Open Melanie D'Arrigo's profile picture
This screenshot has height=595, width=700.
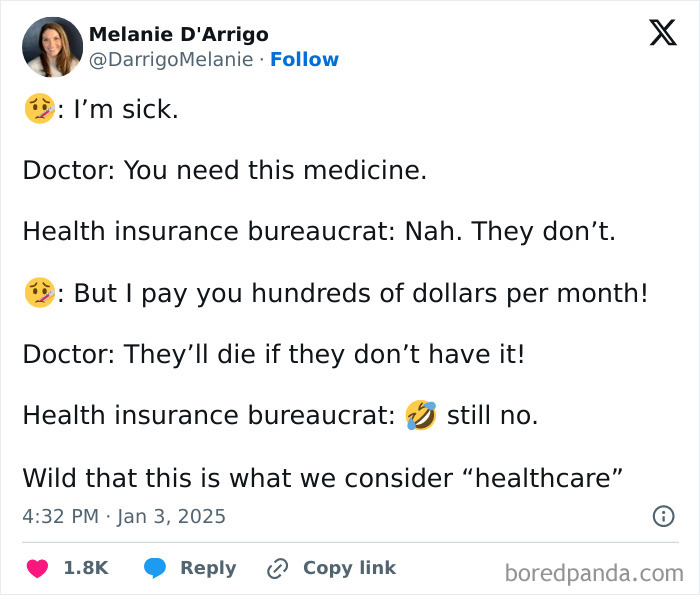[x=52, y=47]
